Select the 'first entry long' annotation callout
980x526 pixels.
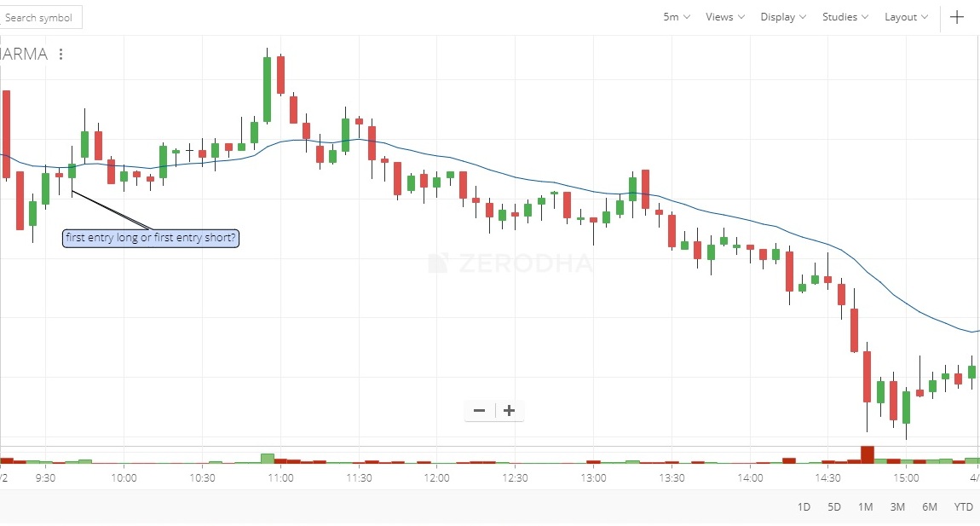151,238
